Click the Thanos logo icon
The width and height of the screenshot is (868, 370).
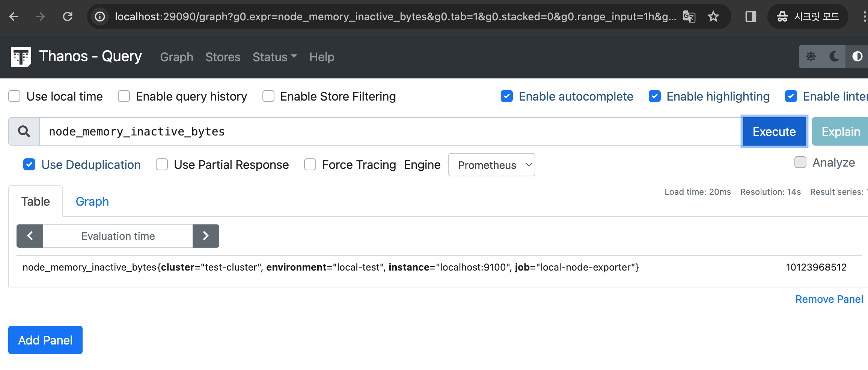coord(21,57)
